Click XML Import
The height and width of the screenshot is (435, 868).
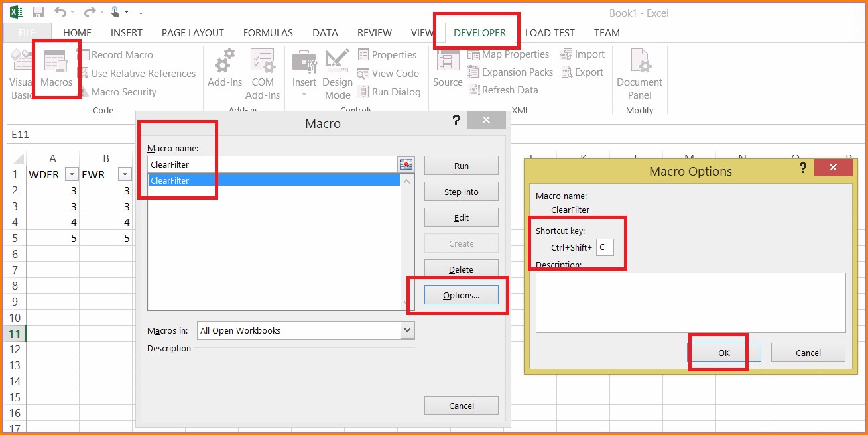coord(583,54)
